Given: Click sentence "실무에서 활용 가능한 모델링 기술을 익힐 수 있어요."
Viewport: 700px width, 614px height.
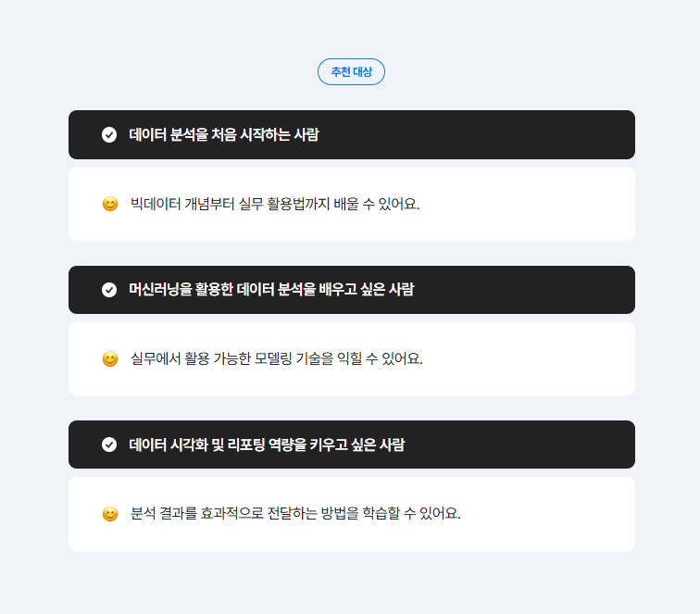Looking at the screenshot, I should (276, 358).
